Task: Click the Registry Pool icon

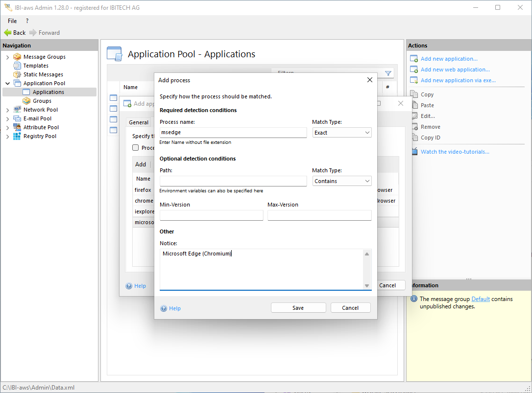Action: click(17, 136)
